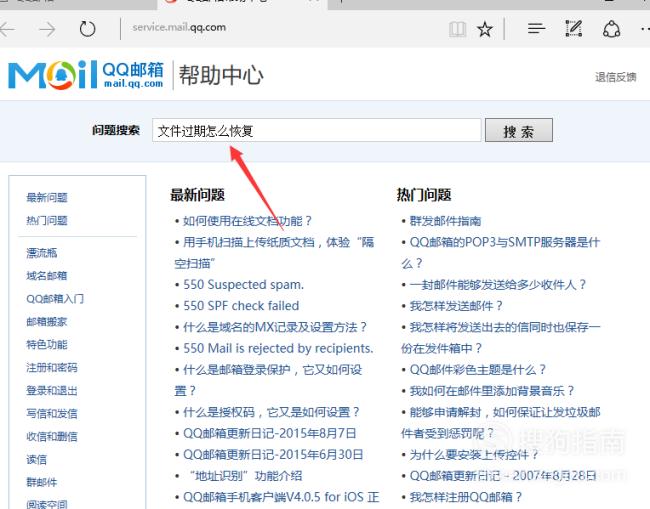Open 我怎样发送邮件 link
The height and width of the screenshot is (509, 650).
(x=456, y=306)
